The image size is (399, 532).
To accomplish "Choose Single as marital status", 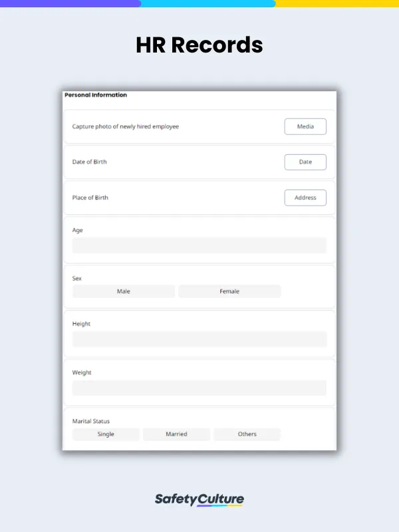I will (105, 434).
